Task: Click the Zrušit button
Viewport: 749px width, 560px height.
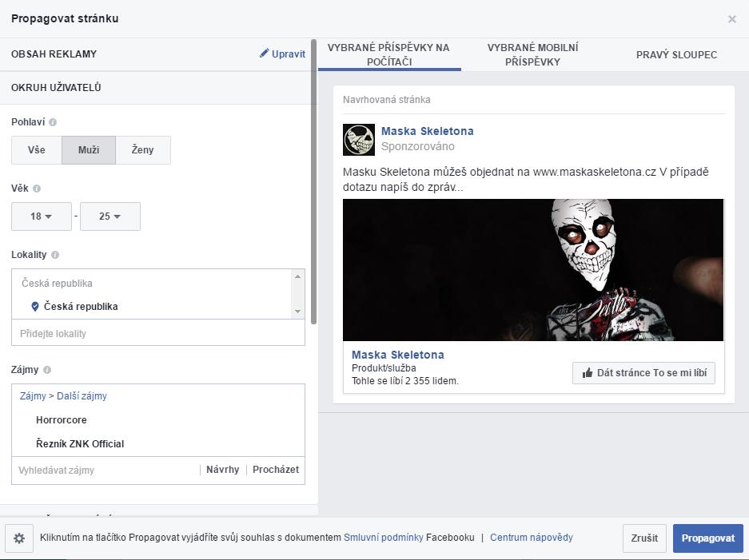Action: (644, 538)
